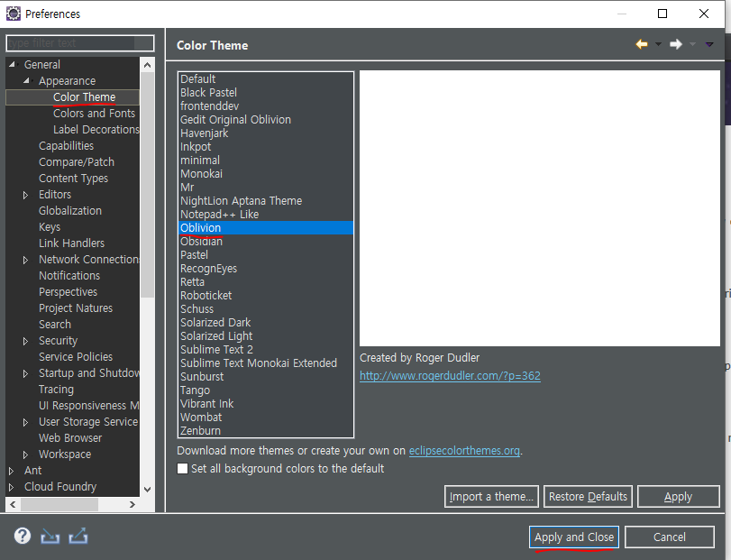The height and width of the screenshot is (560, 731).
Task: Expand the Ant tree node
Action: pos(11,471)
